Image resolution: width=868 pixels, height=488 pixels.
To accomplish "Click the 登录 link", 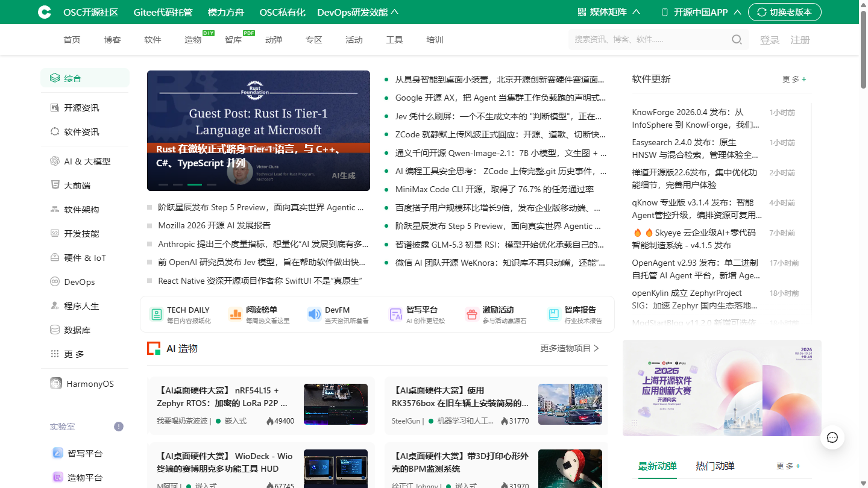I will tap(770, 40).
